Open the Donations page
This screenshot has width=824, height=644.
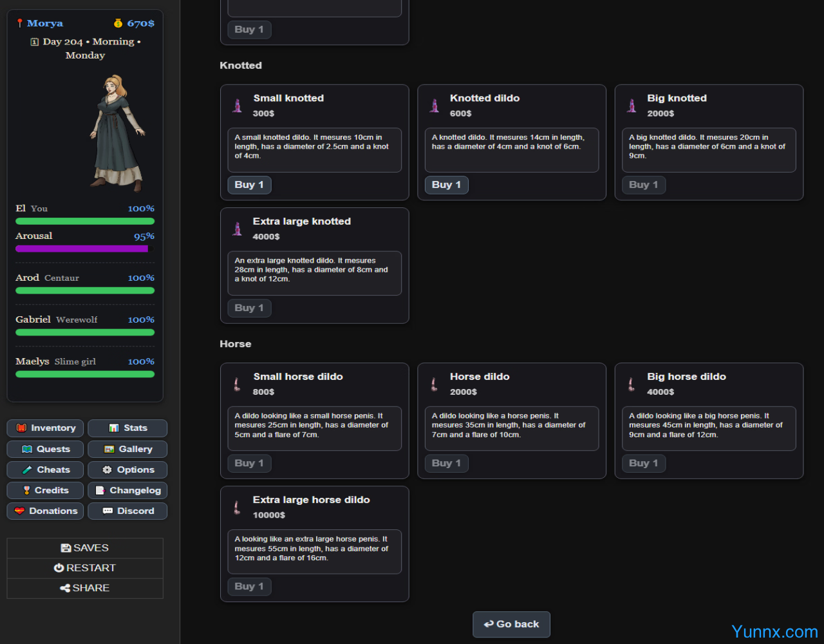46,511
